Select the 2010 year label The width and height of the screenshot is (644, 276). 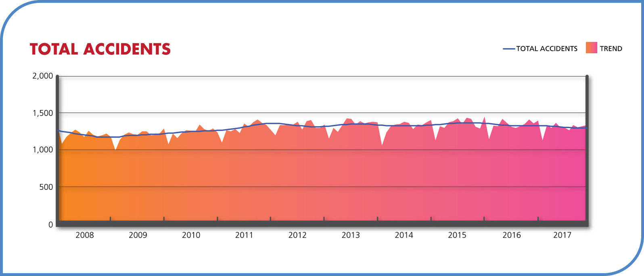point(191,235)
